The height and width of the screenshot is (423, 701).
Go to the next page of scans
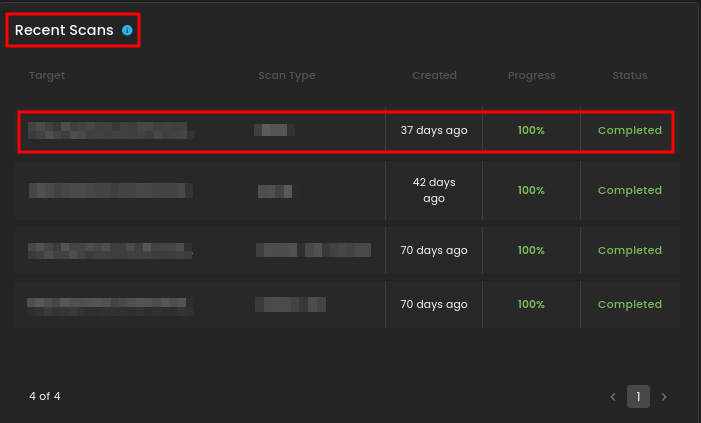[x=664, y=397]
